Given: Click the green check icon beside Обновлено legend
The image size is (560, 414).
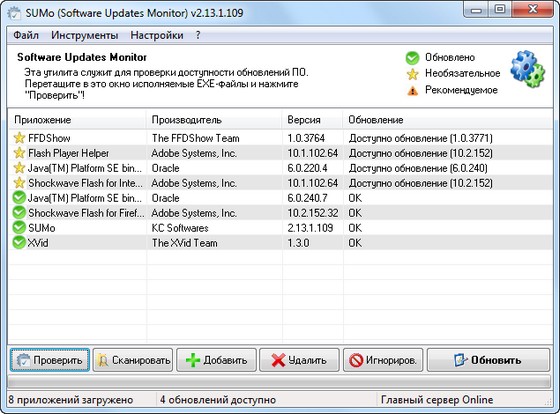Looking at the screenshot, I should [412, 58].
